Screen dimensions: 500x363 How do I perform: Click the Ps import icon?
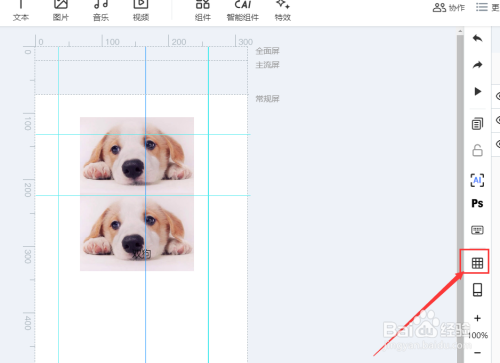tap(477, 203)
